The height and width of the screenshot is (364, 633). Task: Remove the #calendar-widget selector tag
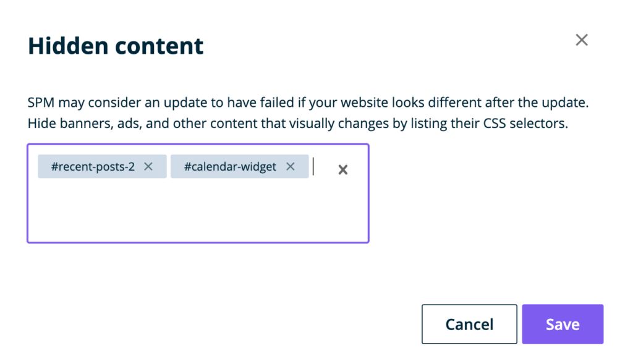(291, 166)
